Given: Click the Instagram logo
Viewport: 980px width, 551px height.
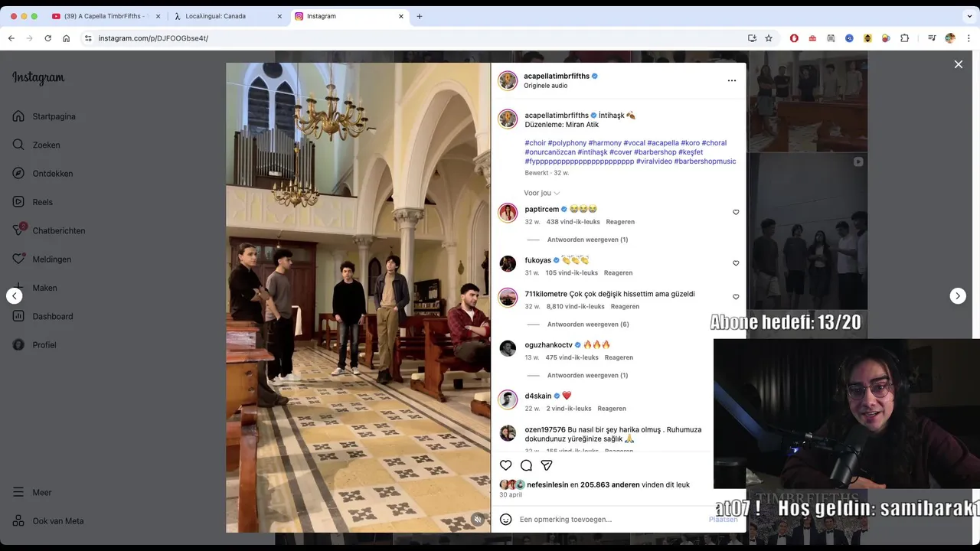Looking at the screenshot, I should 38,78.
